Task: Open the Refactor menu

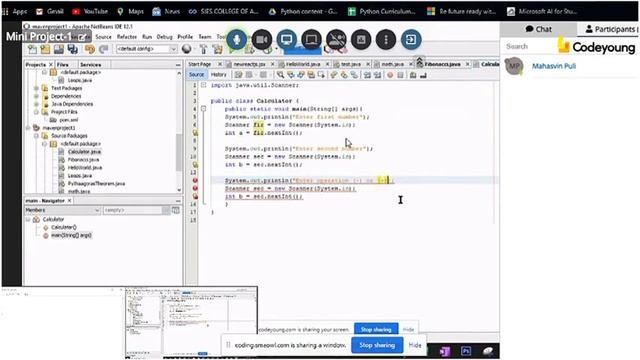Action: pos(127,37)
